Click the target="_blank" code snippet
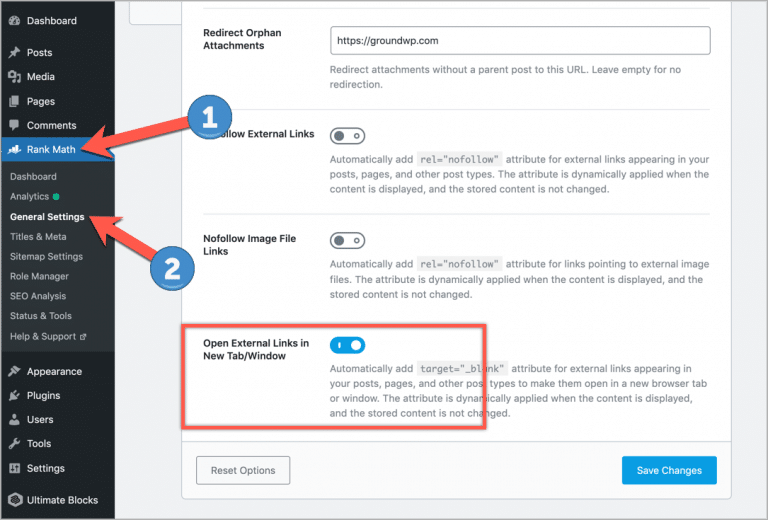The image size is (768, 520). pyautogui.click(x=462, y=369)
